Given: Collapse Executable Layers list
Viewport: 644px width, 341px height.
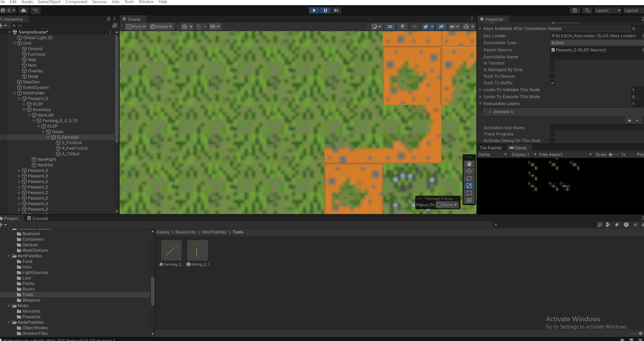Looking at the screenshot, I should (x=480, y=104).
